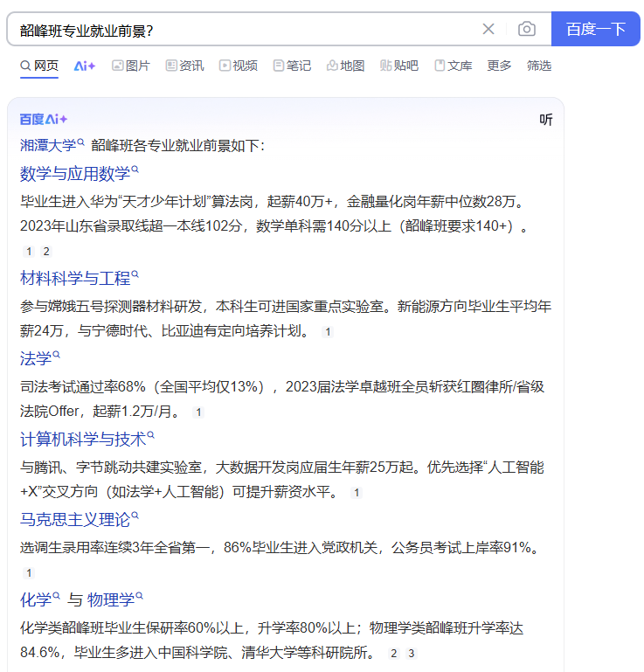Click the line starting 司法考试通过率68%
The image size is (644, 672).
[x=282, y=387]
